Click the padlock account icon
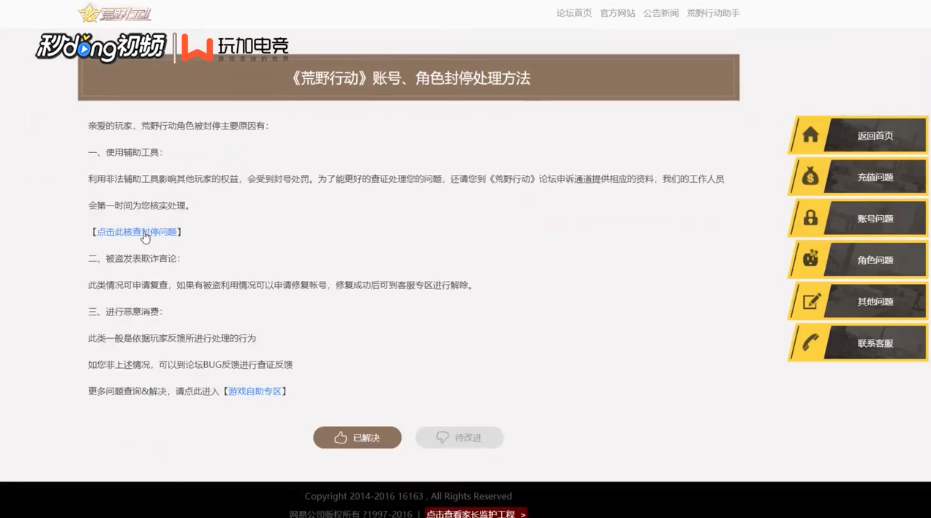This screenshot has height=518, width=931. click(810, 218)
